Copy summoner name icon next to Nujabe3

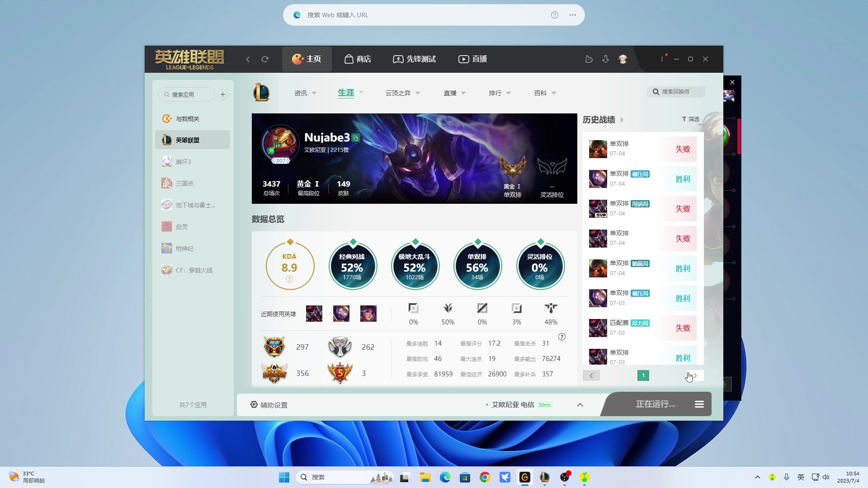tap(356, 138)
